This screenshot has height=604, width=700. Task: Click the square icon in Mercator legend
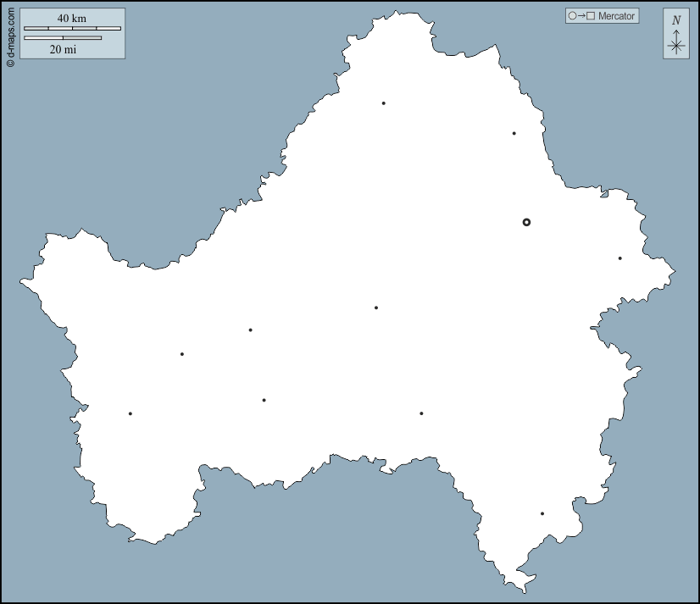click(591, 16)
